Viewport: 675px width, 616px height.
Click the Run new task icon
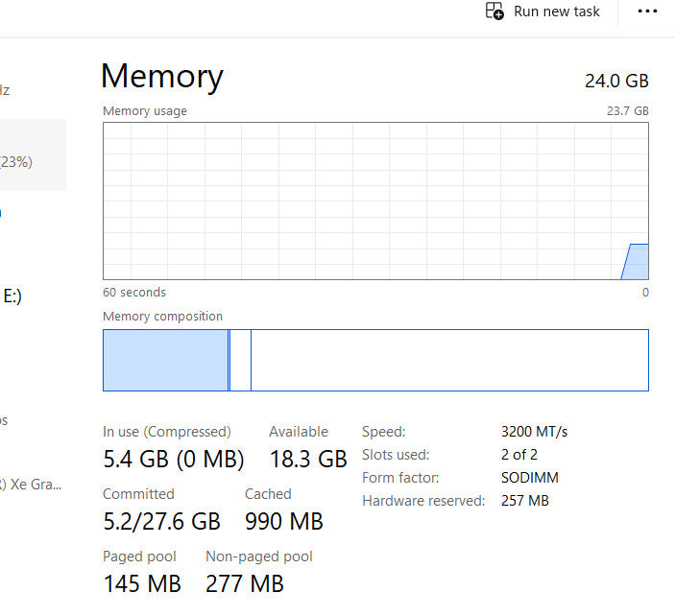click(495, 12)
